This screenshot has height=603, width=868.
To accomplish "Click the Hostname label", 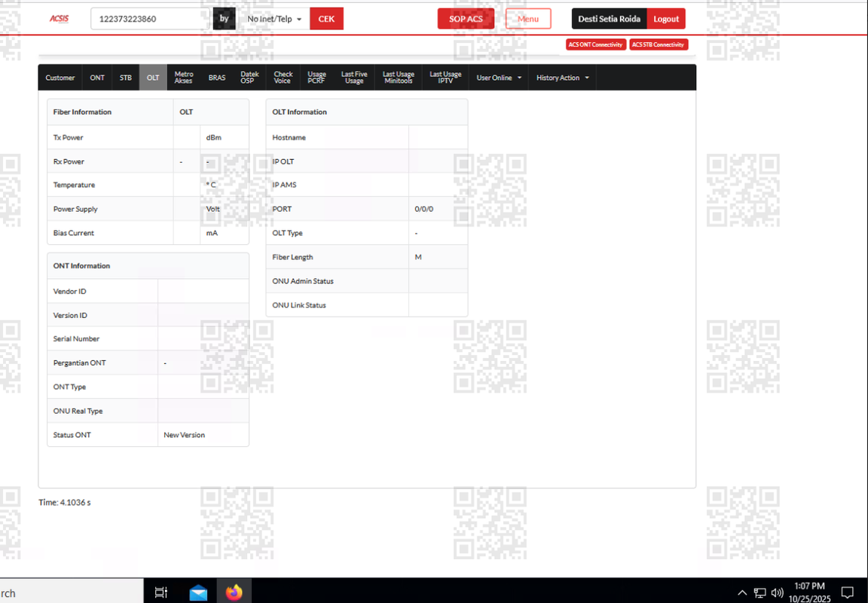I will point(289,137).
